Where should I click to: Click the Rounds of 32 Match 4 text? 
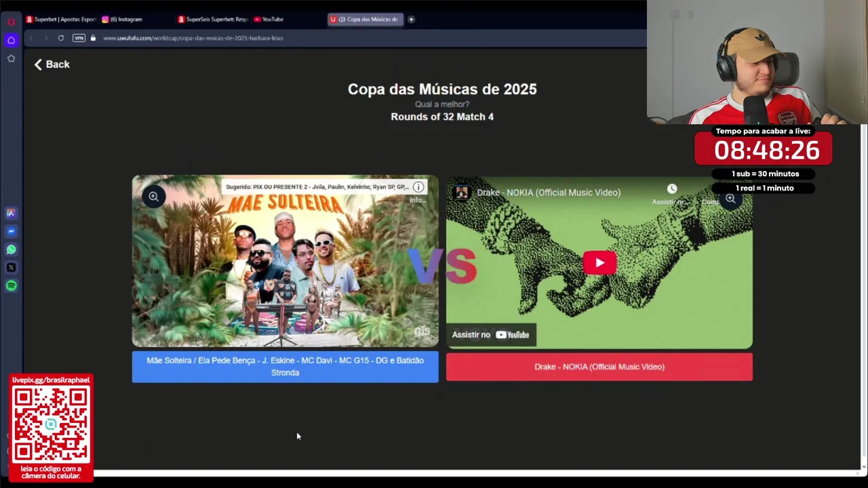pos(442,117)
